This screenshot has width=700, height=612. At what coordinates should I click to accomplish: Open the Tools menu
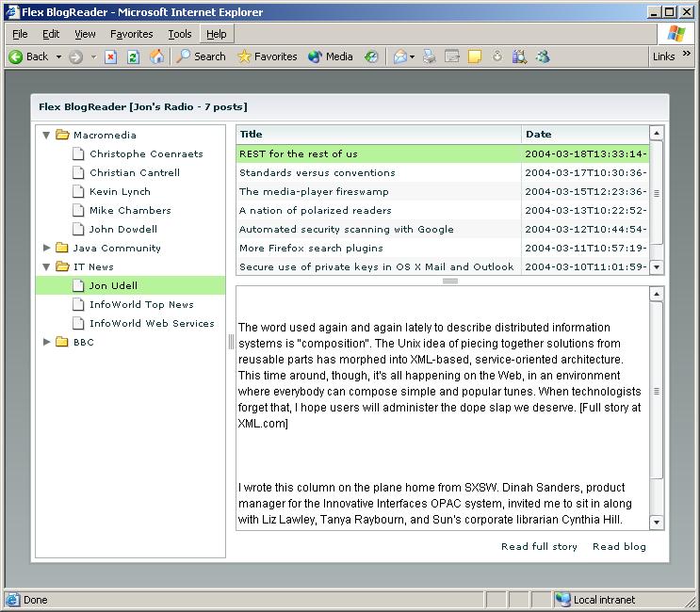point(179,34)
